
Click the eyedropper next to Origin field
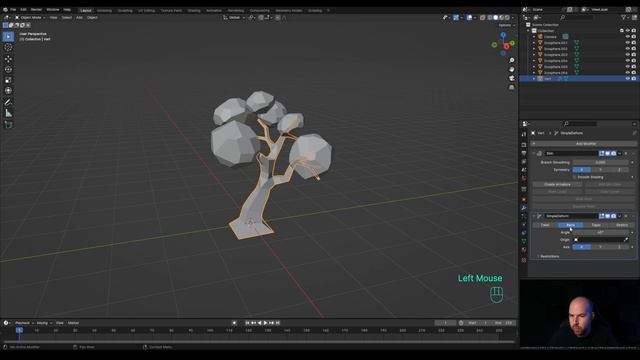point(626,240)
